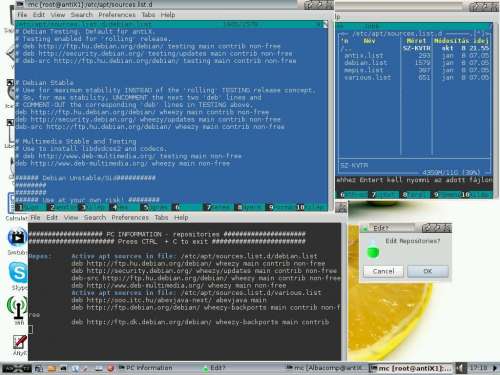Open Edit menu in mc root window
The height and width of the screenshot is (375, 500).
point(39,15)
